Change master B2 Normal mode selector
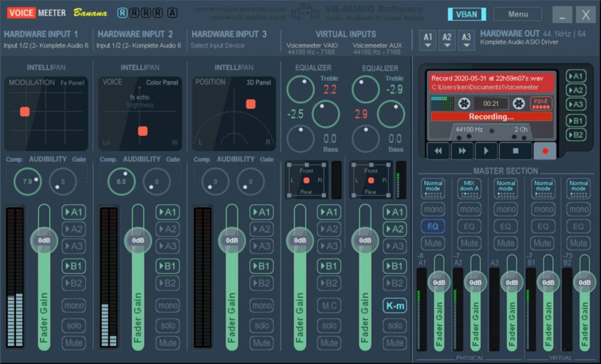The height and width of the screenshot is (364, 601). [578, 188]
